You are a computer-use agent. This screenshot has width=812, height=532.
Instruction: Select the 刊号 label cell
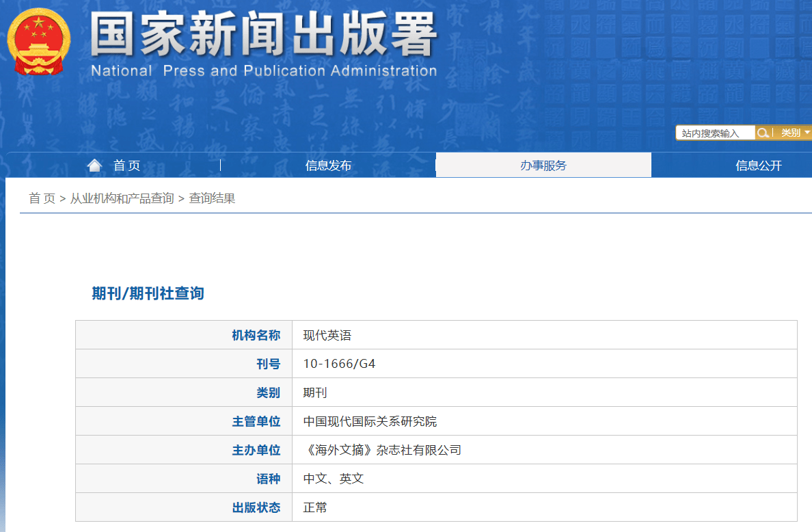(x=184, y=364)
